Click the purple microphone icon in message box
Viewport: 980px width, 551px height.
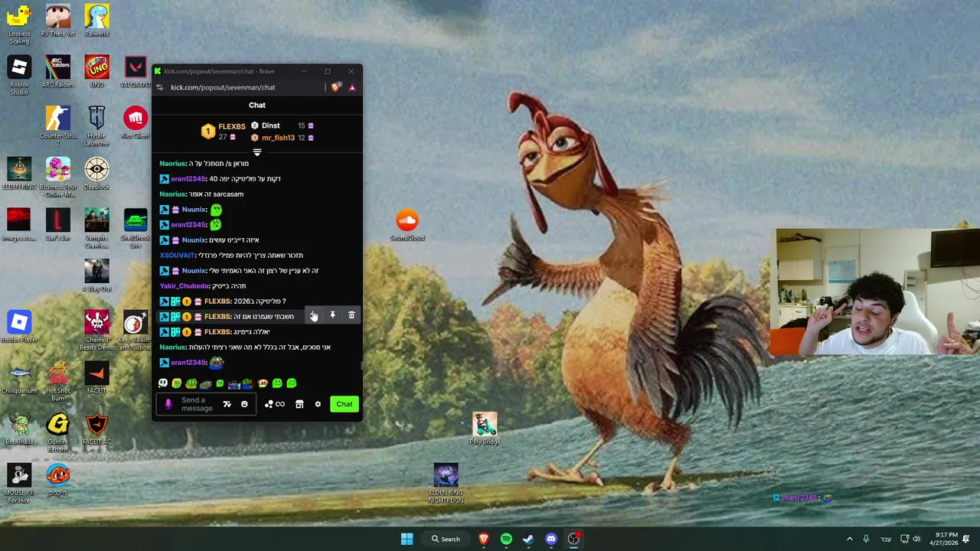[x=168, y=404]
